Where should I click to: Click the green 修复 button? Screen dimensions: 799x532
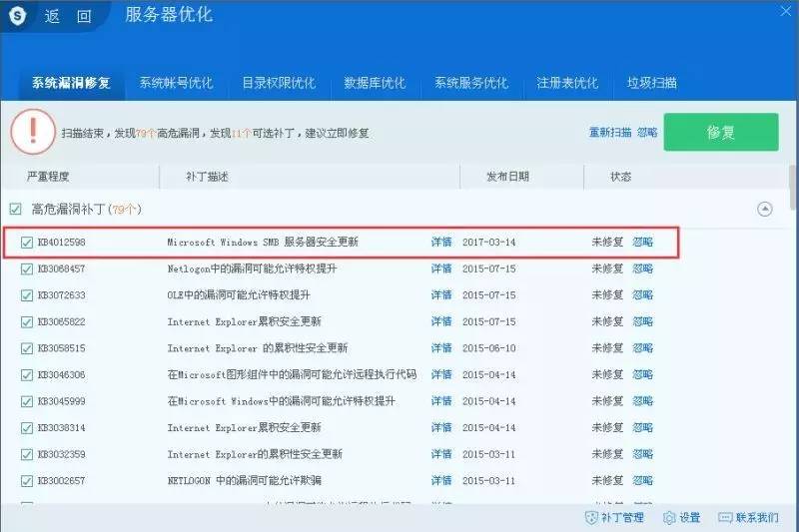721,132
